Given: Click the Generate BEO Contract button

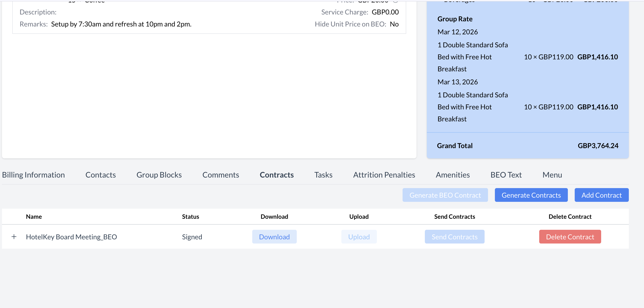Looking at the screenshot, I should 445,195.
